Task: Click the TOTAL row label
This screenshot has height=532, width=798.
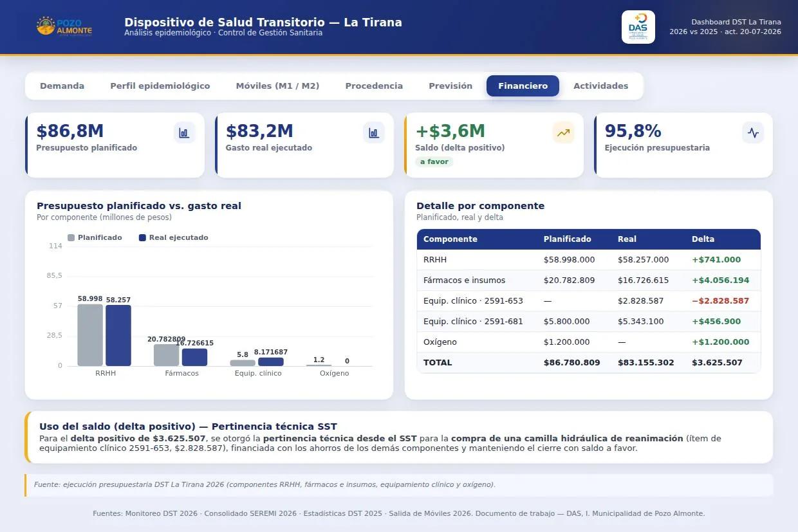Action: tap(438, 363)
